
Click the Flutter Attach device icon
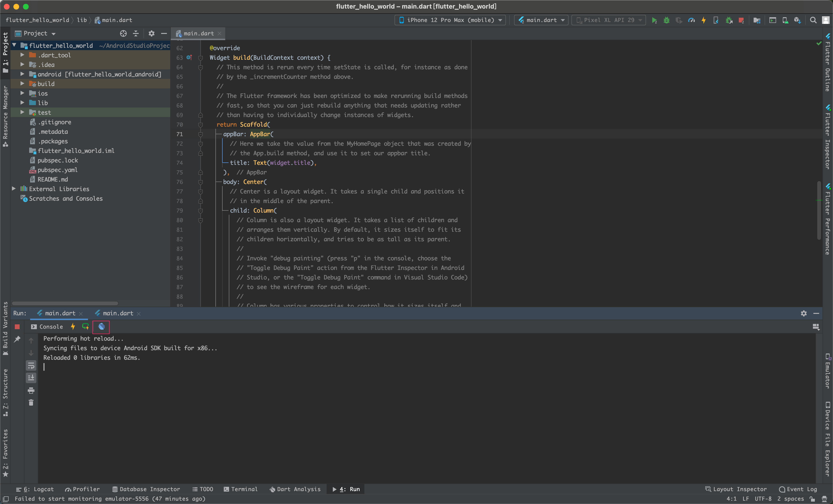[x=716, y=20]
